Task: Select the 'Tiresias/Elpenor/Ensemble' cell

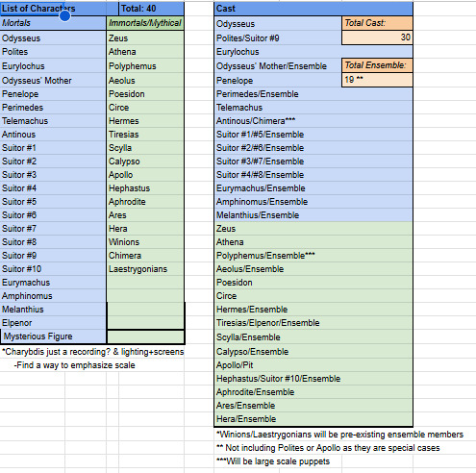Action: pyautogui.click(x=313, y=323)
